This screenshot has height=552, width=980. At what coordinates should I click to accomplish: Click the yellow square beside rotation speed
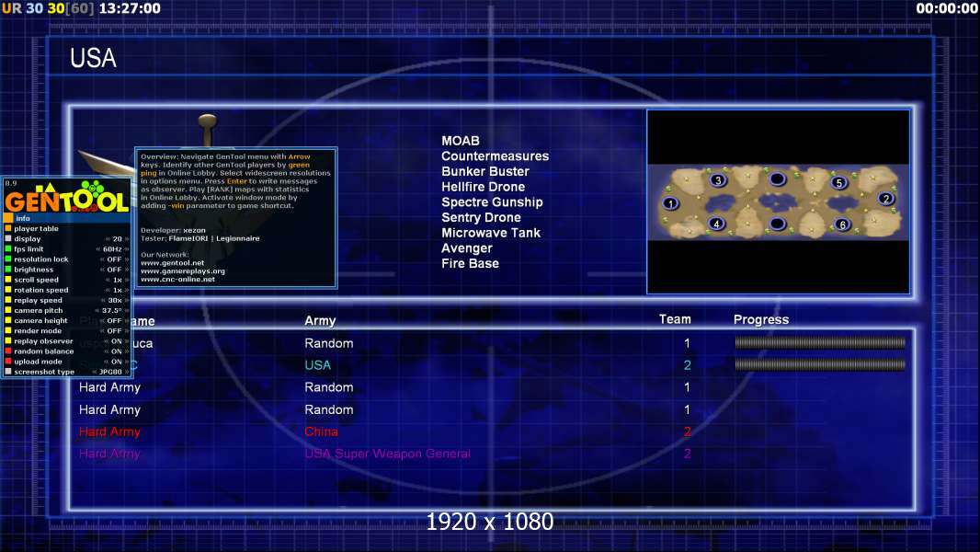(8, 290)
